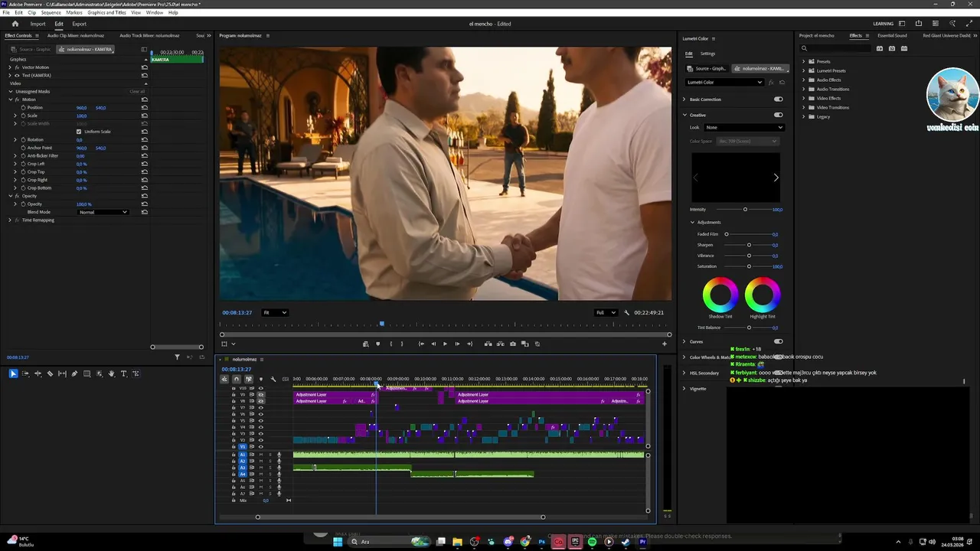Open the Workspaces layout icon
Image resolution: width=980 pixels, height=551 pixels.
point(902,24)
